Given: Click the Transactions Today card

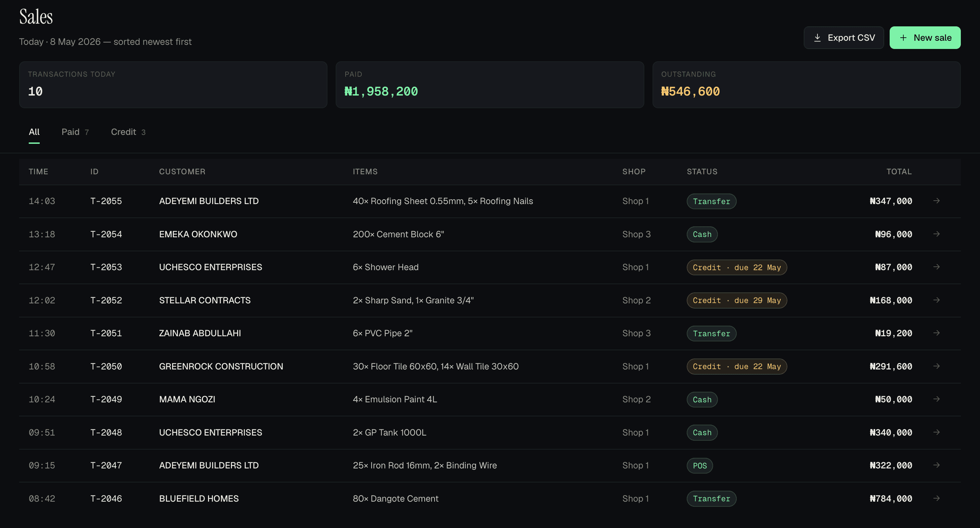Looking at the screenshot, I should click(x=173, y=85).
